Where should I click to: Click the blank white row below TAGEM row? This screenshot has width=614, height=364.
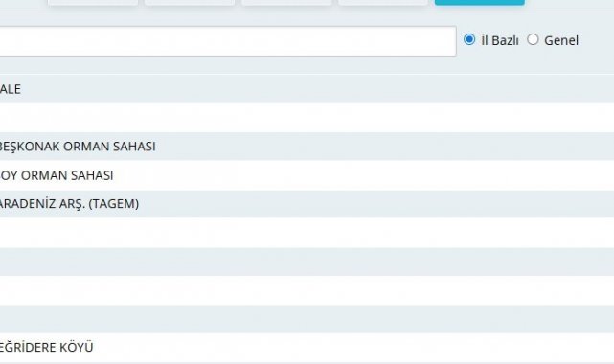coord(307,233)
